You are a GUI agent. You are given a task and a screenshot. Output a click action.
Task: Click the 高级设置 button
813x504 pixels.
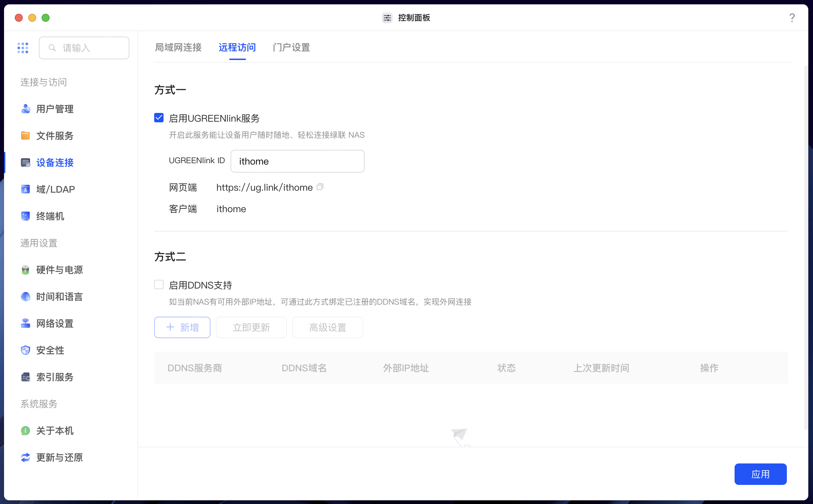coord(327,327)
